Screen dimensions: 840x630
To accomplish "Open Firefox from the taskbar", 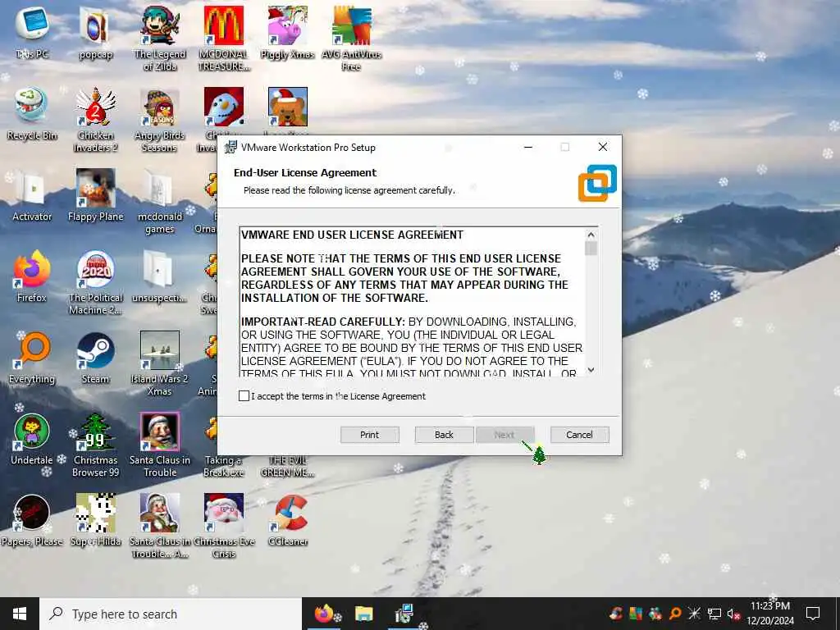I will 325,614.
